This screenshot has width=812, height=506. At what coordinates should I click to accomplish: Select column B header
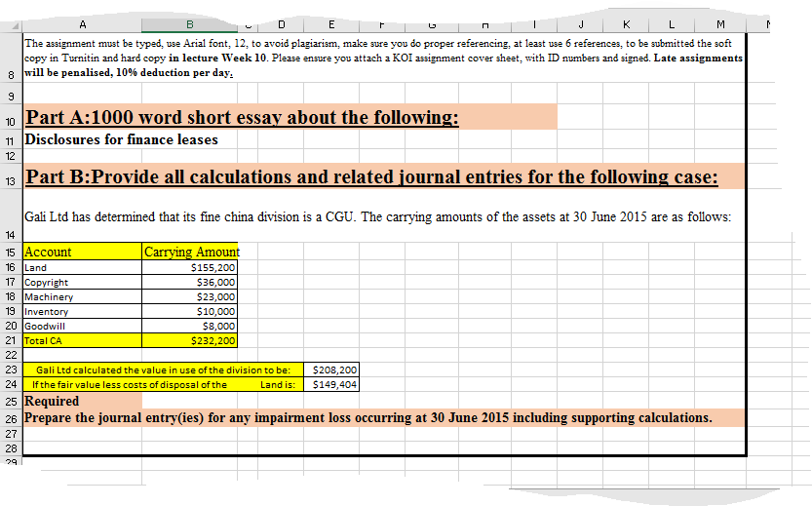[x=189, y=24]
